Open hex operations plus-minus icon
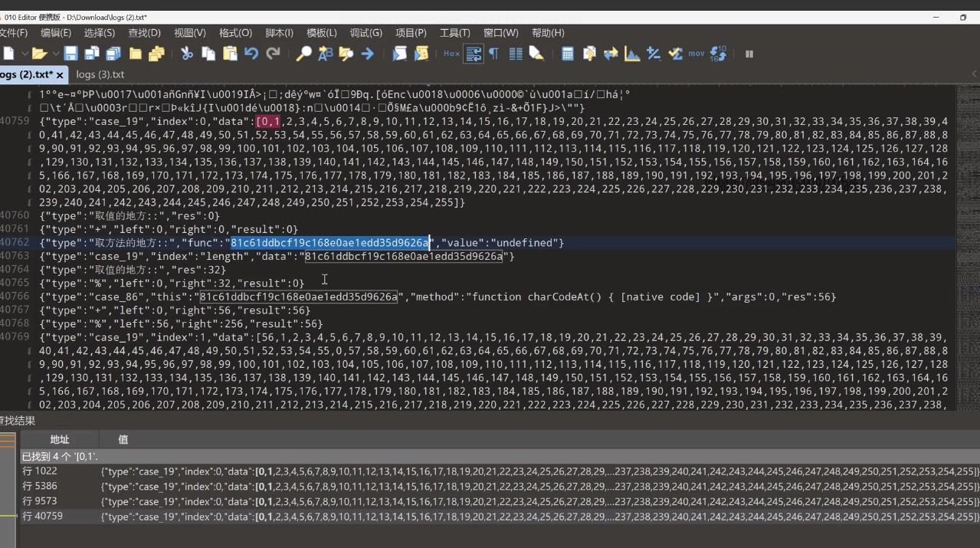Image resolution: width=980 pixels, height=548 pixels. [654, 54]
